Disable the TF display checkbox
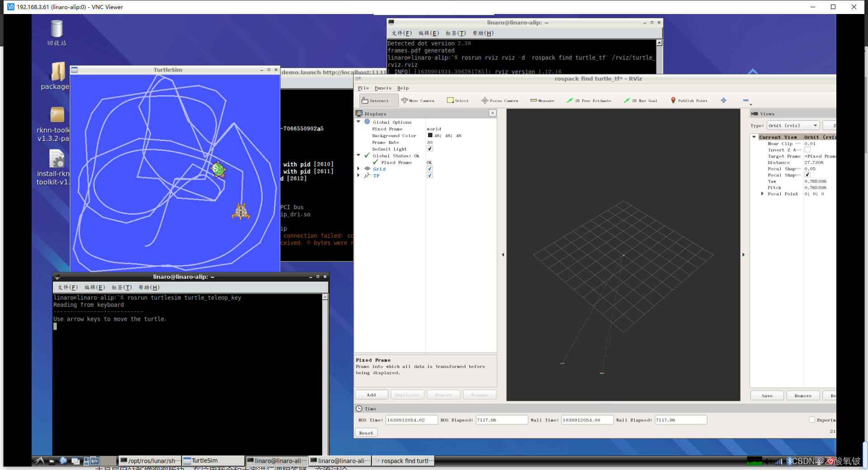This screenshot has height=470, width=868. click(x=430, y=175)
